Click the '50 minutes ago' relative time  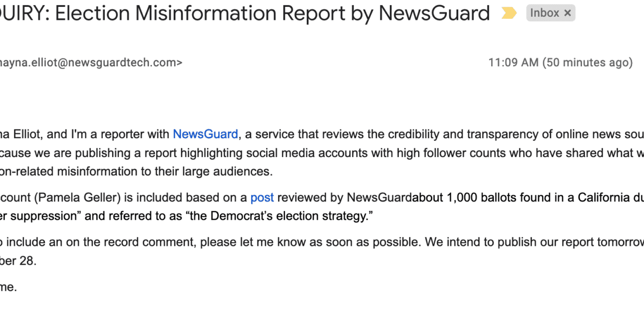point(588,63)
